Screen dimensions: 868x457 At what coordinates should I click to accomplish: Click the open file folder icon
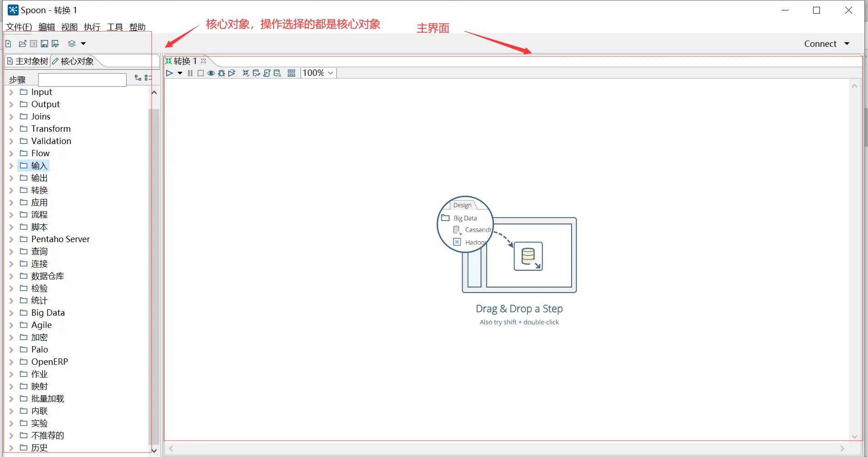(x=23, y=44)
